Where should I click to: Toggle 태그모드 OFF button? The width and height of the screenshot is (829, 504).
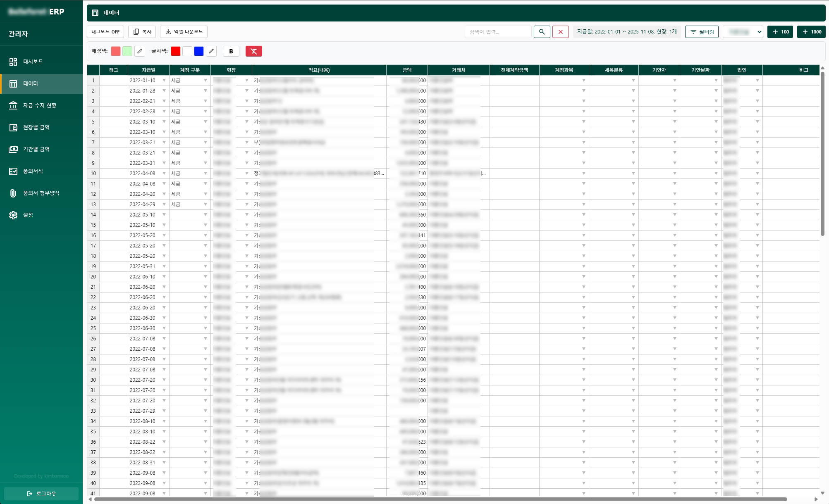105,32
